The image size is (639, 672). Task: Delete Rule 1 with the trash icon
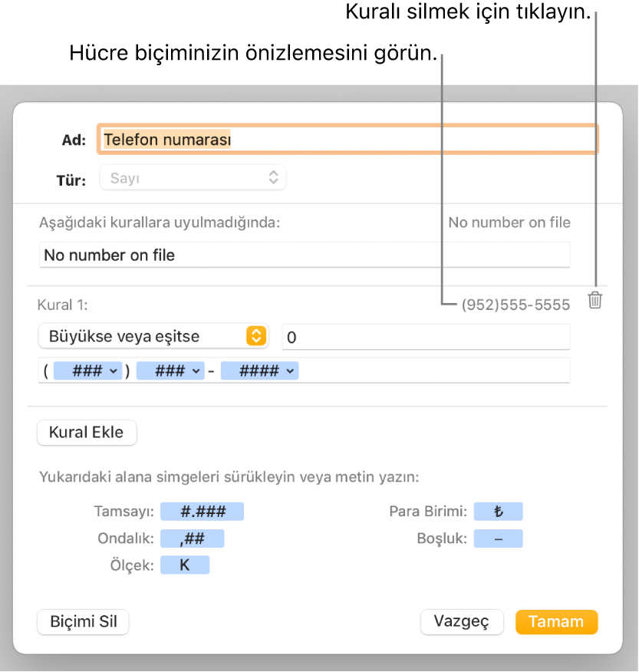coord(595,300)
